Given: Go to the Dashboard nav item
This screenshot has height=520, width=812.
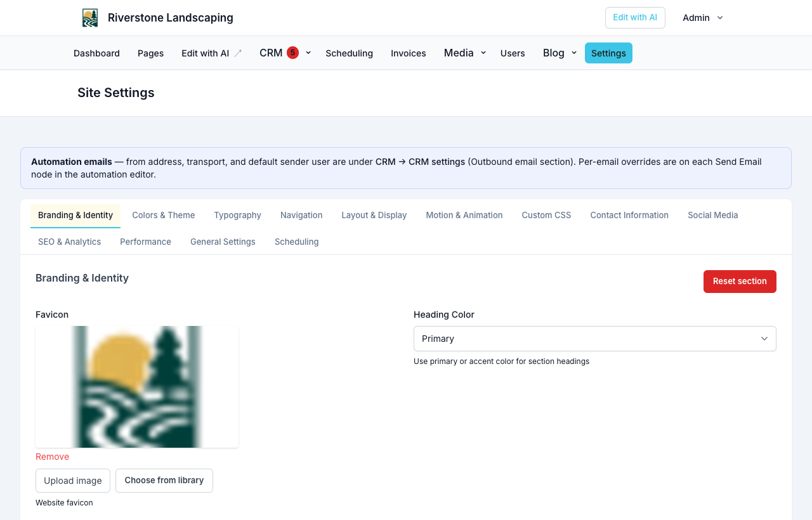Looking at the screenshot, I should [96, 53].
